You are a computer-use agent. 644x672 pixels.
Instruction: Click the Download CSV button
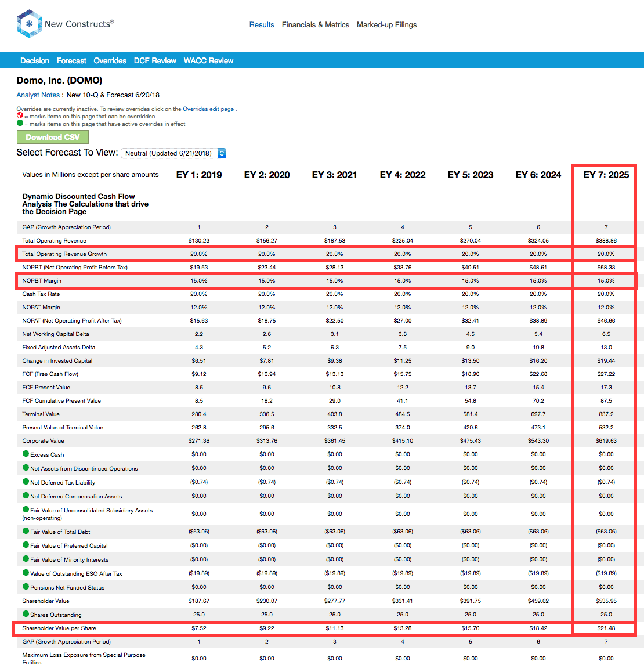tap(53, 137)
